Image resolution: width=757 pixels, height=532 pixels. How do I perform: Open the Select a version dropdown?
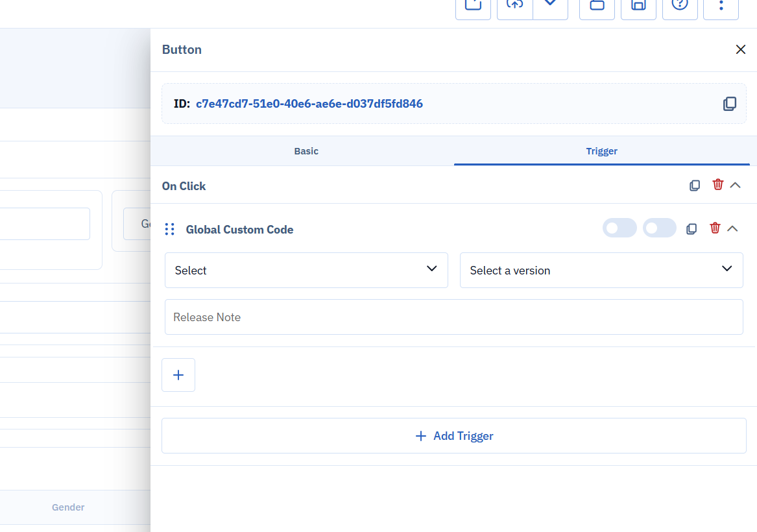(x=601, y=270)
